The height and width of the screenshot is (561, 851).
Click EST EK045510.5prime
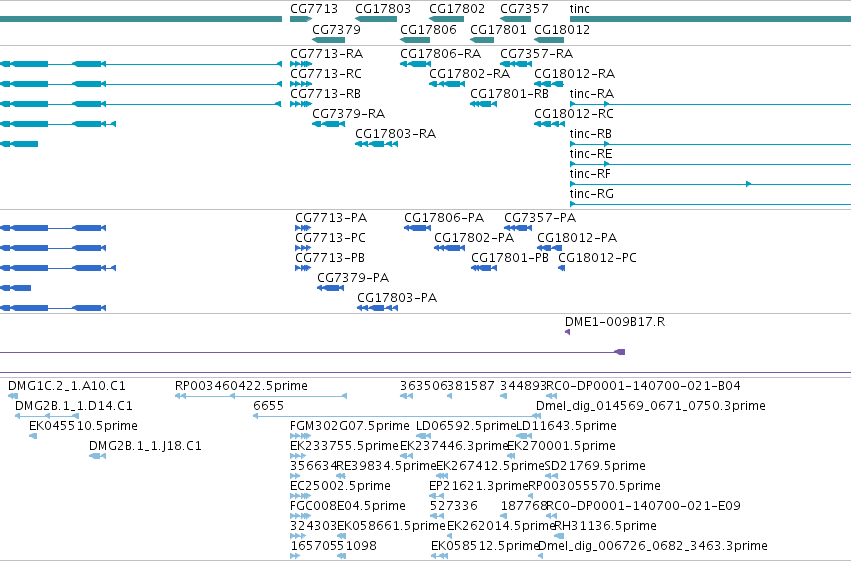83,426
